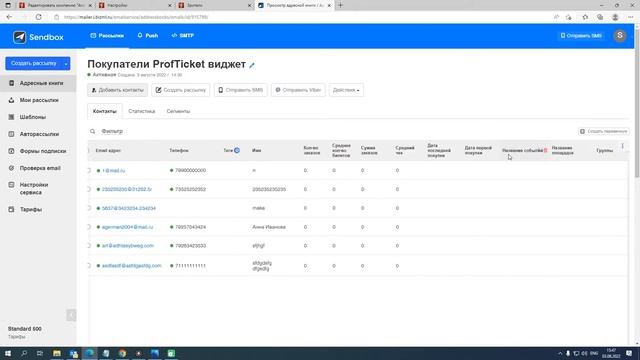The height and width of the screenshot is (360, 640).
Task: Click the Тарифы sidebar icon
Action: pyautogui.click(x=11, y=209)
